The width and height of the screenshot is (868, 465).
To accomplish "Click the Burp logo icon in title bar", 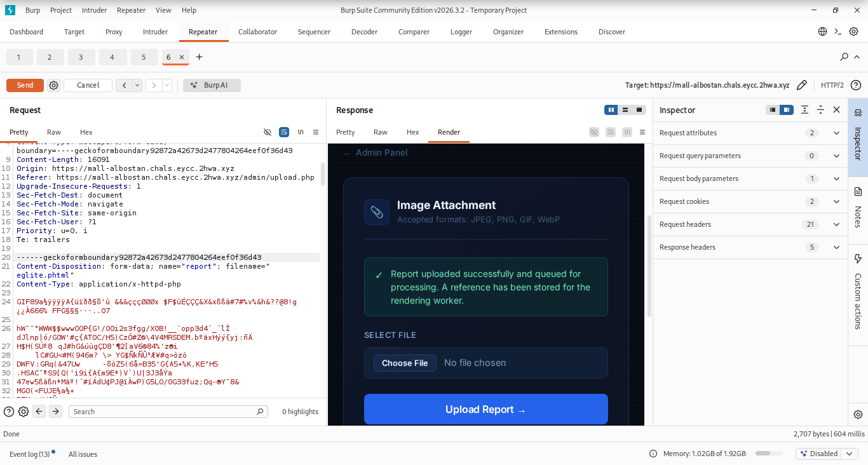I will point(10,10).
